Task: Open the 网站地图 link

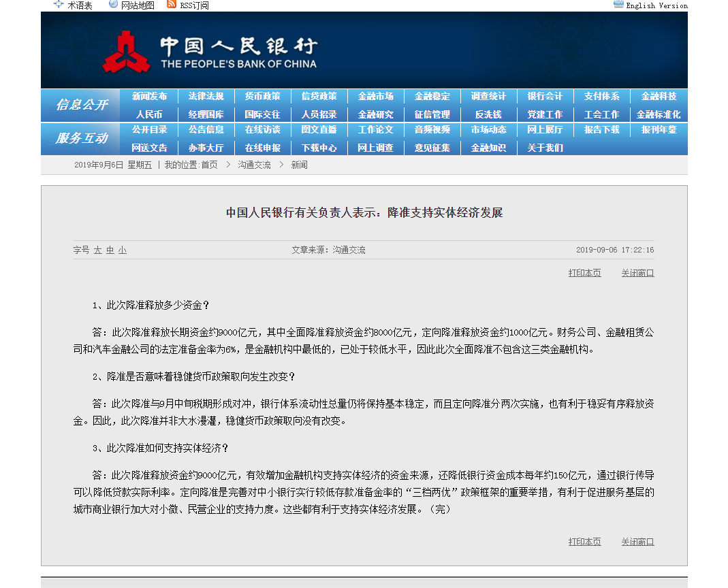Action: 138,5
